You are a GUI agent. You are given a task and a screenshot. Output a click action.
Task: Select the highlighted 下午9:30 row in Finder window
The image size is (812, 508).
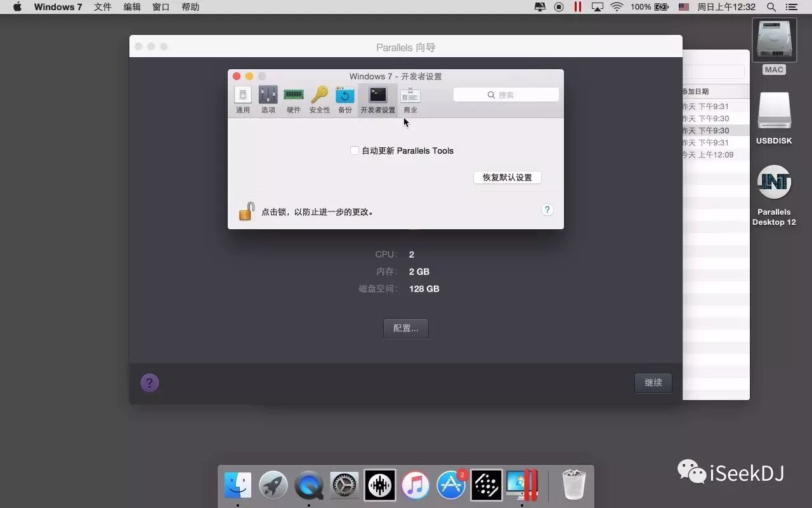(x=716, y=130)
